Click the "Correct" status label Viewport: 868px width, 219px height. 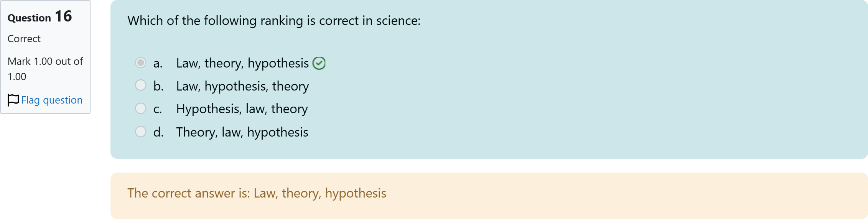24,39
